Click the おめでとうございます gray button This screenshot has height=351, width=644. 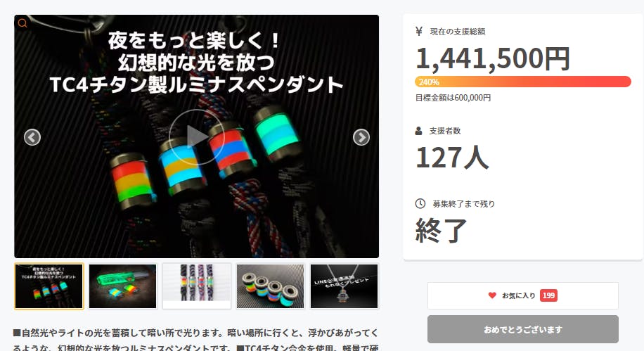pyautogui.click(x=523, y=329)
